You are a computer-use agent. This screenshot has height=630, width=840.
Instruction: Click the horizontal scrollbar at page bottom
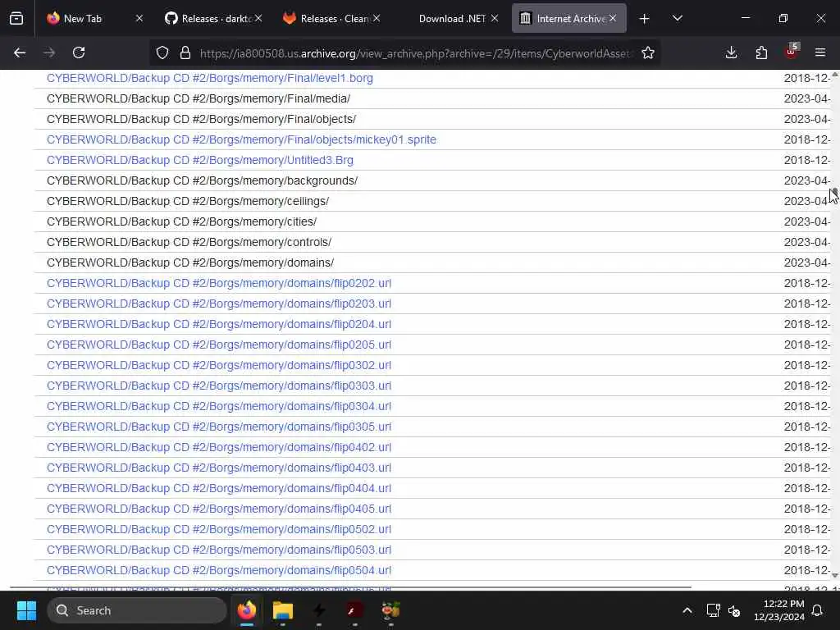351,587
